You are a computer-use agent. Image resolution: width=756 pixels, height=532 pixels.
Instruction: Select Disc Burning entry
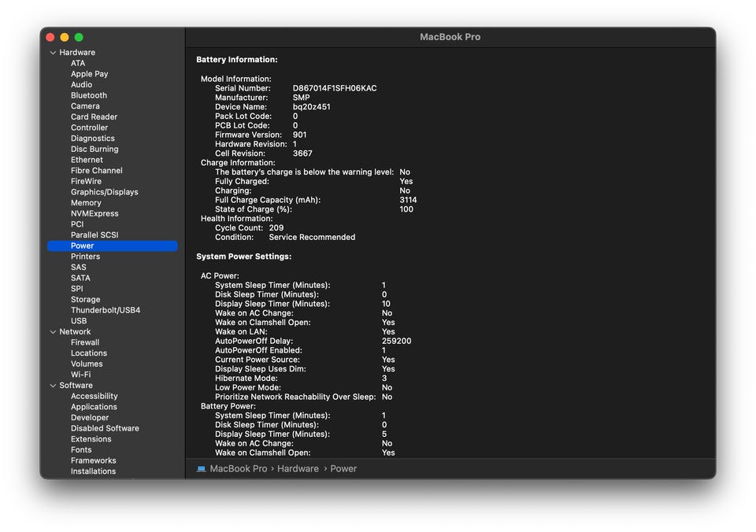pyautogui.click(x=94, y=149)
